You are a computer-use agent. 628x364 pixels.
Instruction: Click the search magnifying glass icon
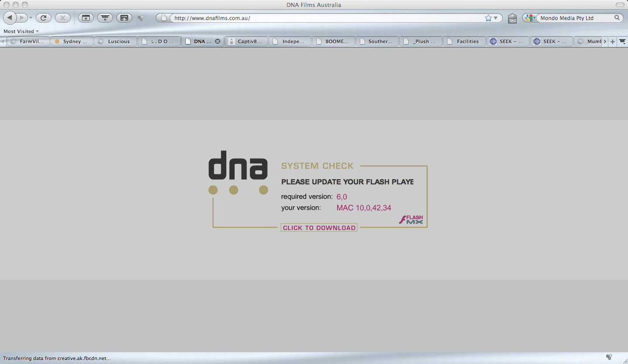(617, 18)
